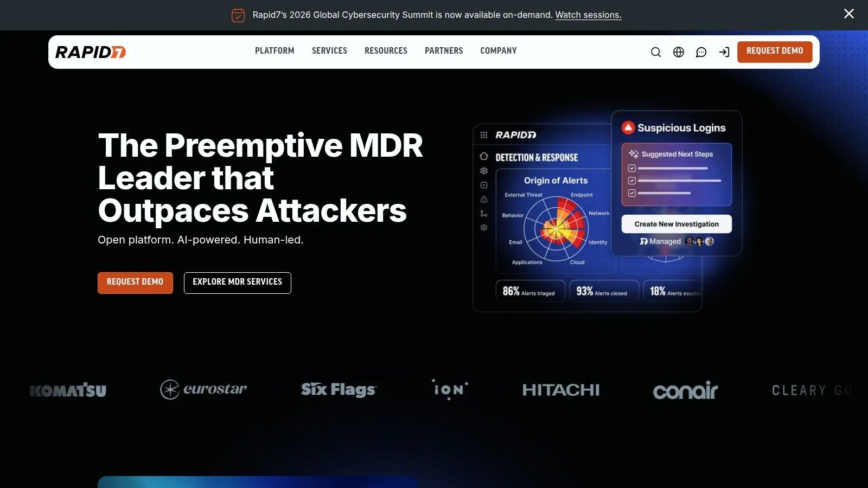Click the 18% Alerts escalated card
Viewport: 868px width, 488px height.
coord(673,291)
